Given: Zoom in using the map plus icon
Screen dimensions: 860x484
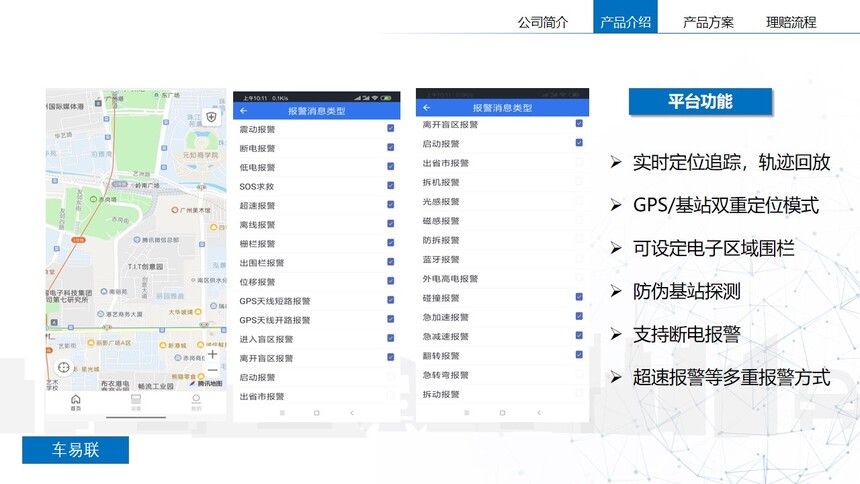Looking at the screenshot, I should 212,353.
